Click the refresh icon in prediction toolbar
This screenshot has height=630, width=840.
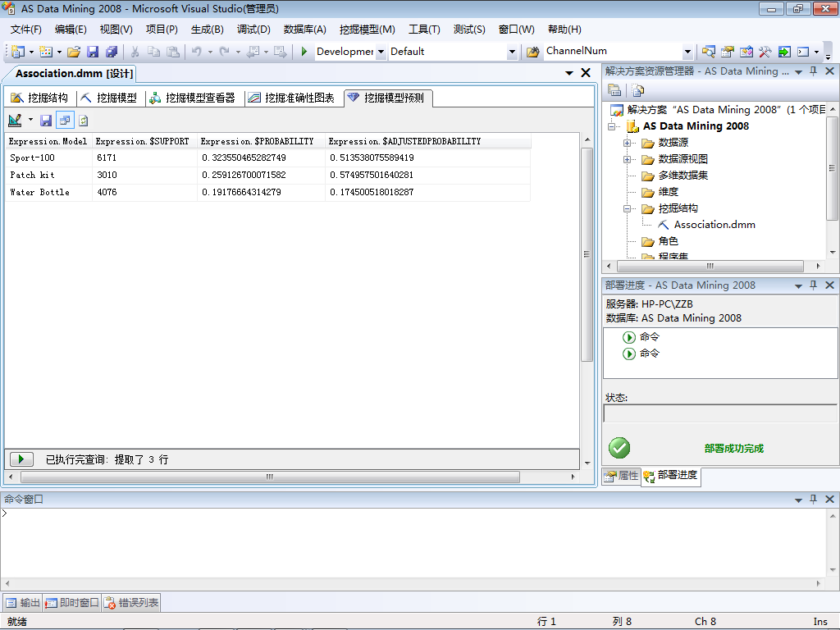click(84, 121)
